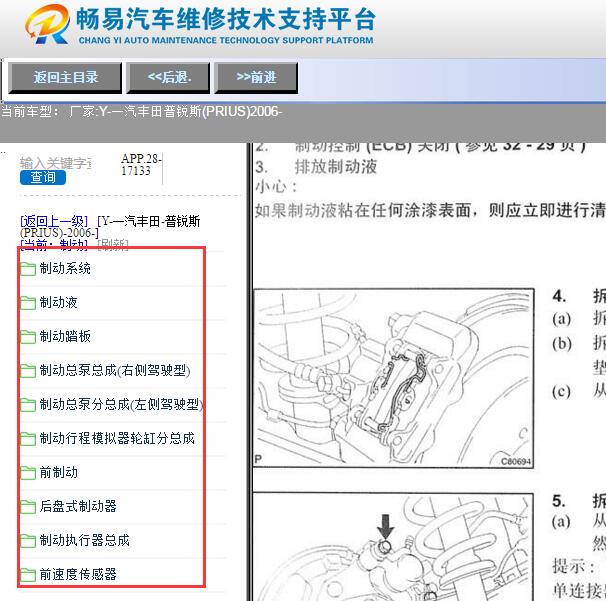The height and width of the screenshot is (601, 606).
Task: Open the 制动踏板 category
Action: click(65, 336)
